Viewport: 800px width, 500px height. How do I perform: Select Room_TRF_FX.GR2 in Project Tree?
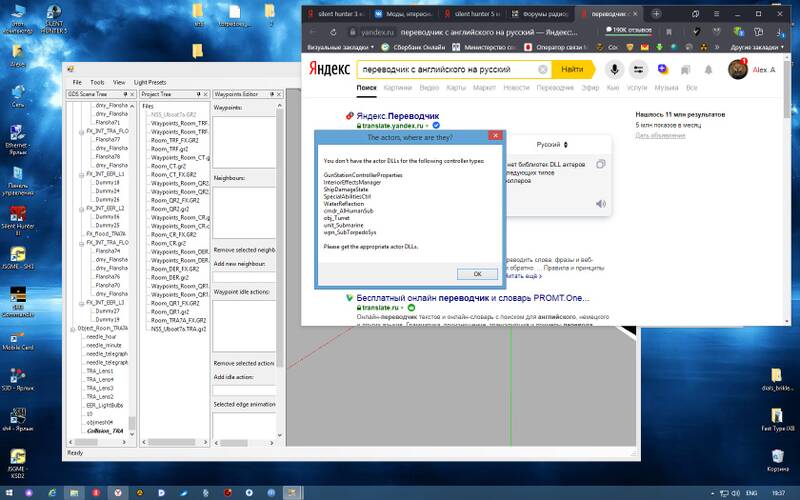pos(174,140)
